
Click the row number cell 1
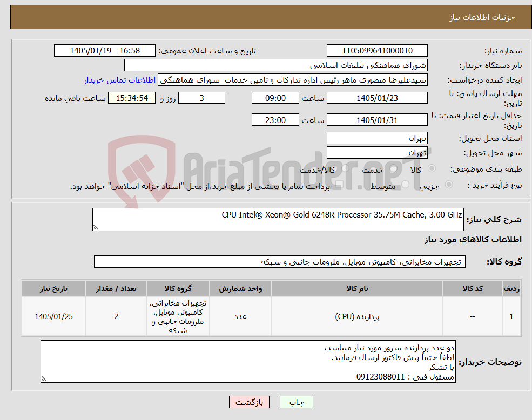(511, 316)
